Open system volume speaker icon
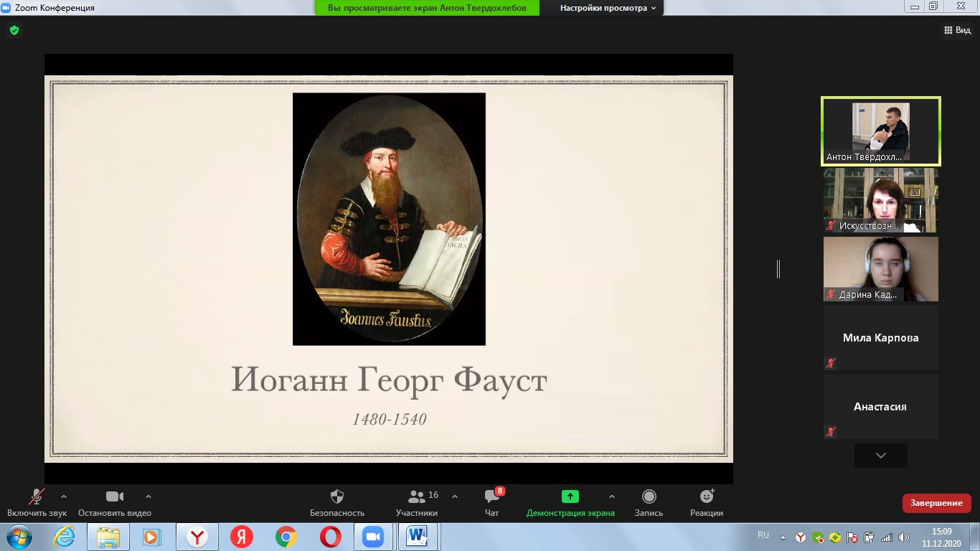The width and height of the screenshot is (980, 551). 903,537
